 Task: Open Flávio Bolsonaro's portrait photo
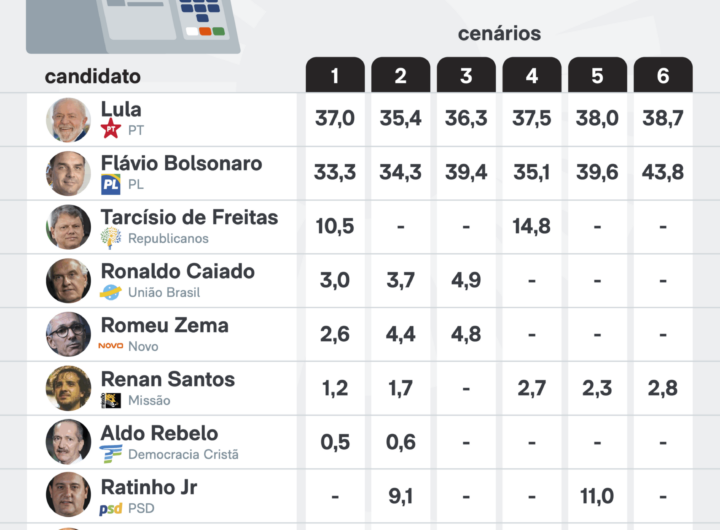68,174
